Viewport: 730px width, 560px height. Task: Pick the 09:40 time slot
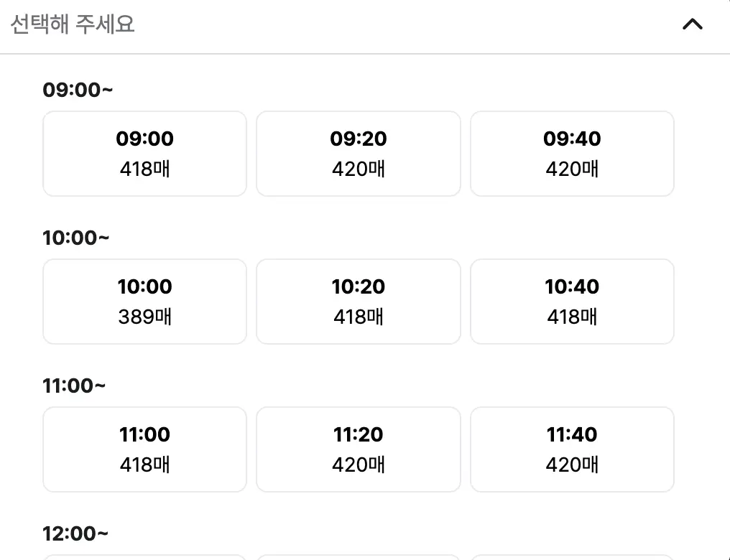[572, 154]
